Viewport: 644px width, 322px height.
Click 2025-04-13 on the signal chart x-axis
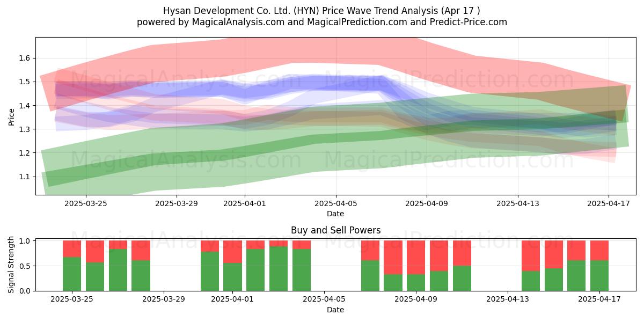click(508, 299)
